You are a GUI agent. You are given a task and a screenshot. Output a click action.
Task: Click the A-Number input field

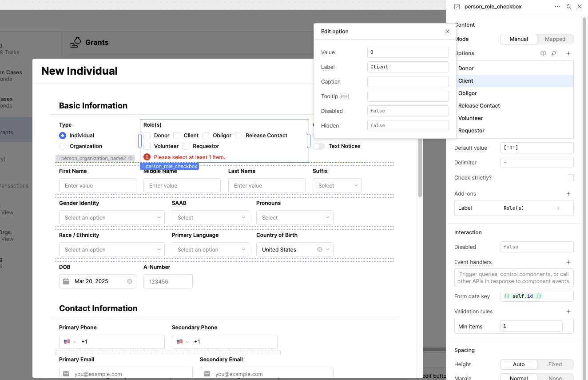click(x=168, y=281)
